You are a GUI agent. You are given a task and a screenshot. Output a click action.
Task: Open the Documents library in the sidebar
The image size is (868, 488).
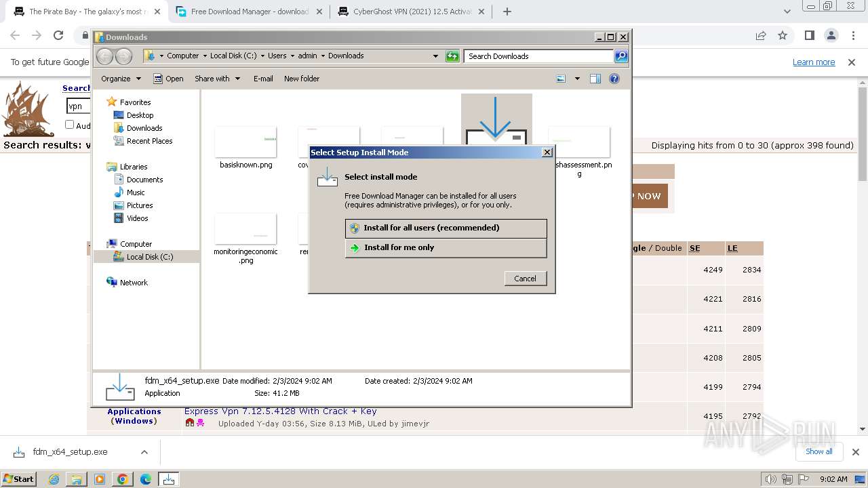click(144, 180)
